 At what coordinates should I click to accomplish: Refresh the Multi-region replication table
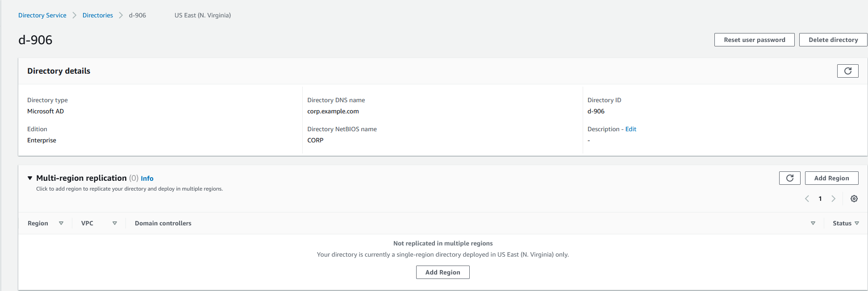tap(789, 178)
